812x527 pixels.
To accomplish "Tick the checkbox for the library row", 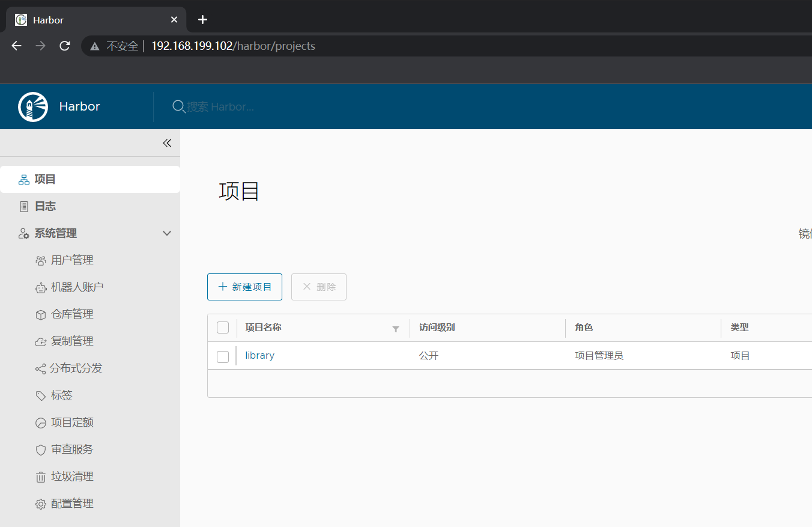I will click(x=223, y=357).
